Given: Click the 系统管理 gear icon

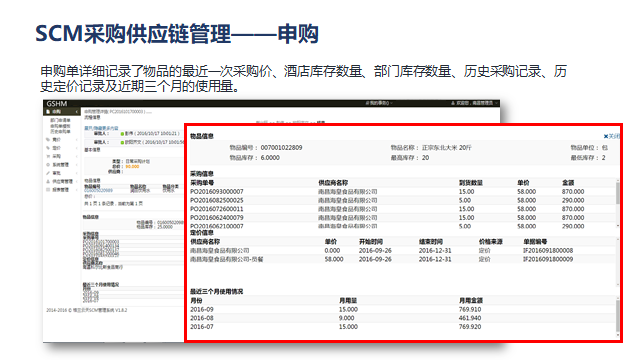Looking at the screenshot, I should 48,164.
